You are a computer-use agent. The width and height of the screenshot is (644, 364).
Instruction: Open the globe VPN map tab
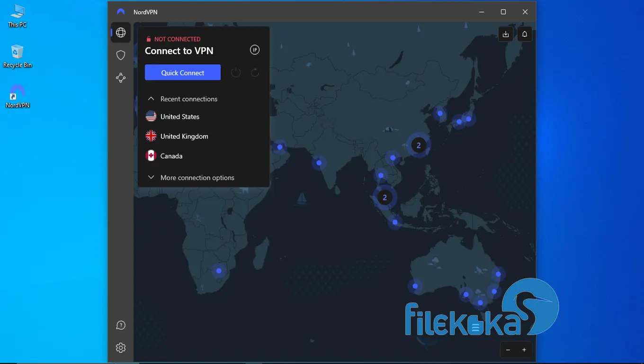coord(121,32)
